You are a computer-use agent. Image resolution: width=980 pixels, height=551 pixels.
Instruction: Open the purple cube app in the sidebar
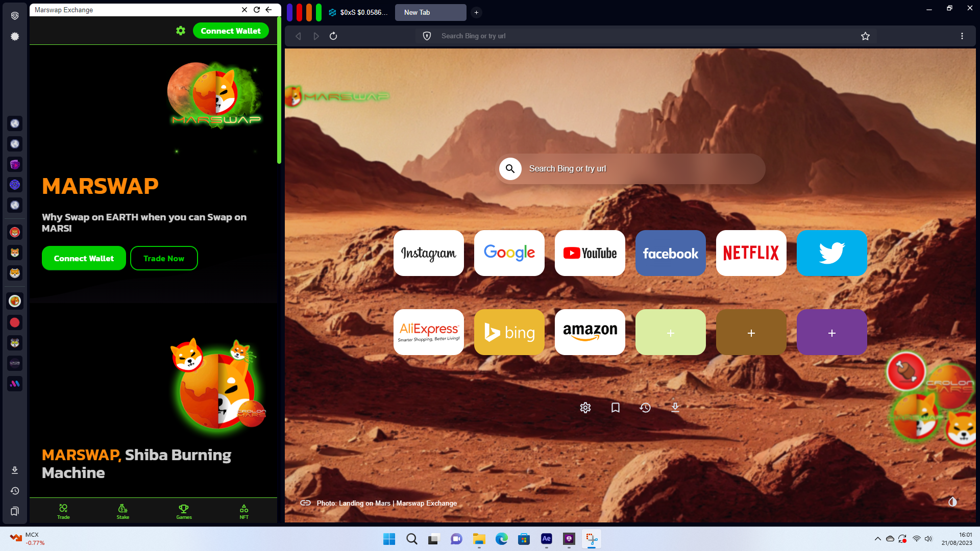pos(15,164)
